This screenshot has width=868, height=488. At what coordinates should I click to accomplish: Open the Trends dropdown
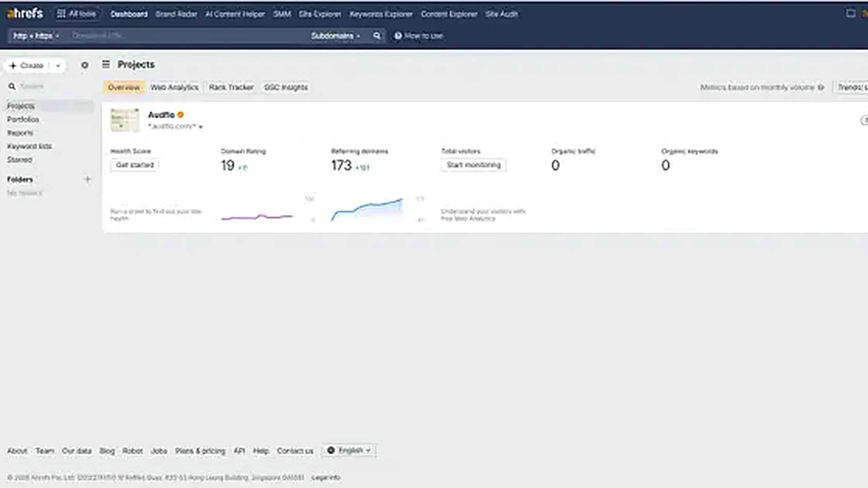[x=851, y=87]
